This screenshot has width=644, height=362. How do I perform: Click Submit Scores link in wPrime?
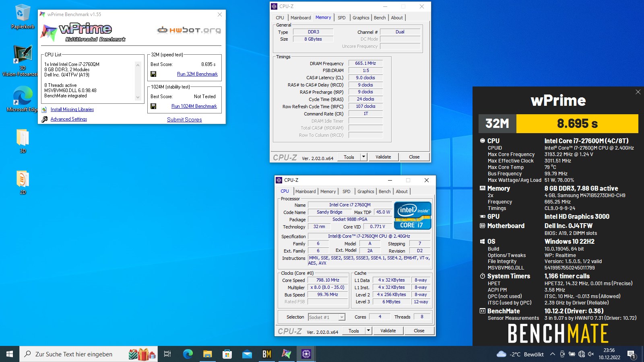184,119
